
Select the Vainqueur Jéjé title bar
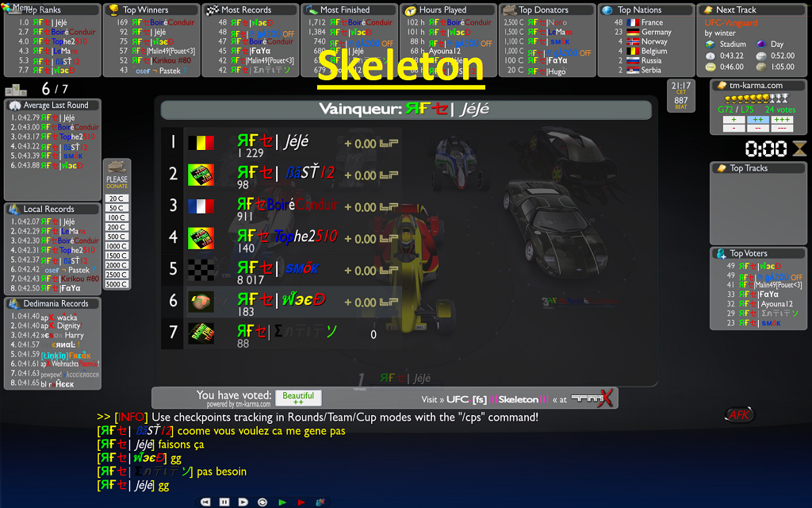point(406,110)
